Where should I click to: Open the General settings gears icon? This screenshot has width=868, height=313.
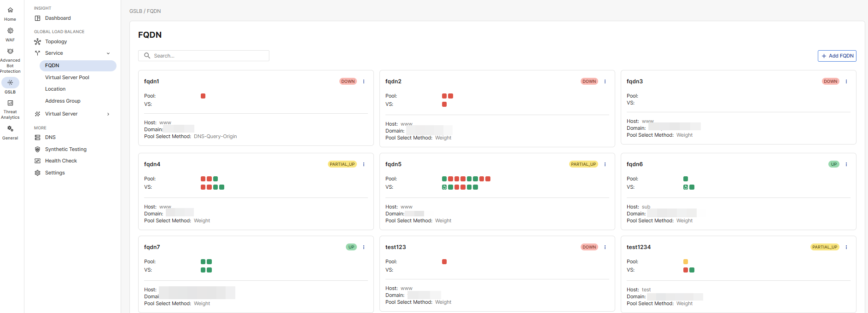(x=10, y=129)
